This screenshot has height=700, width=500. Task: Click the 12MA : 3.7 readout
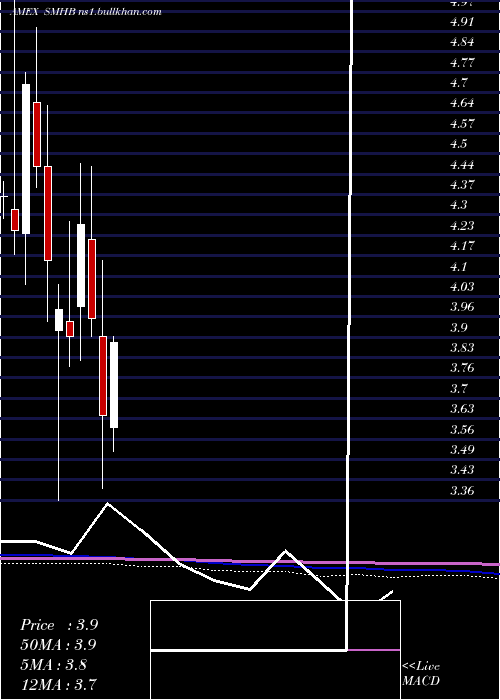(x=58, y=685)
